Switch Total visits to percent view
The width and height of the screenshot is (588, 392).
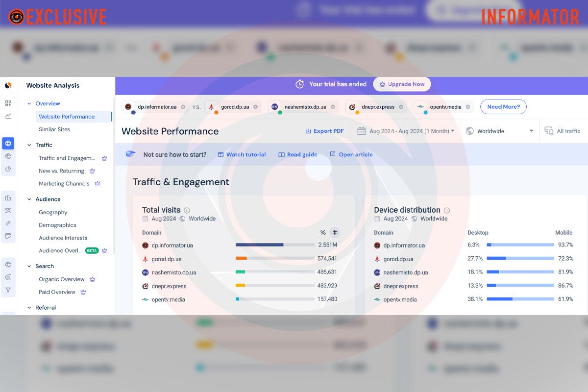[x=323, y=233]
